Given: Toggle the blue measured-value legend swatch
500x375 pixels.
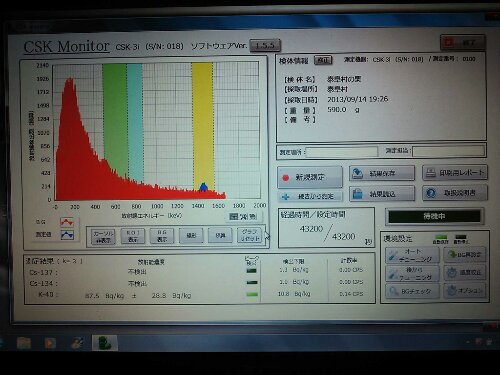Looking at the screenshot, I should [x=67, y=235].
